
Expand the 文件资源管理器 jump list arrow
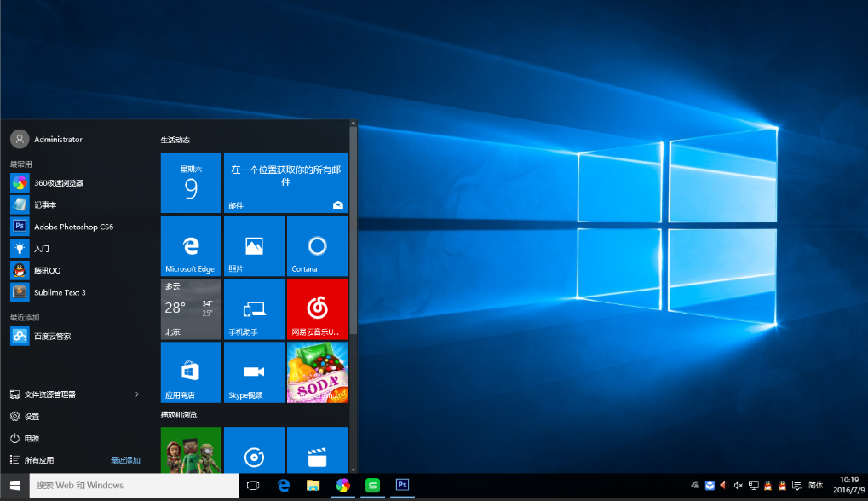(x=137, y=394)
